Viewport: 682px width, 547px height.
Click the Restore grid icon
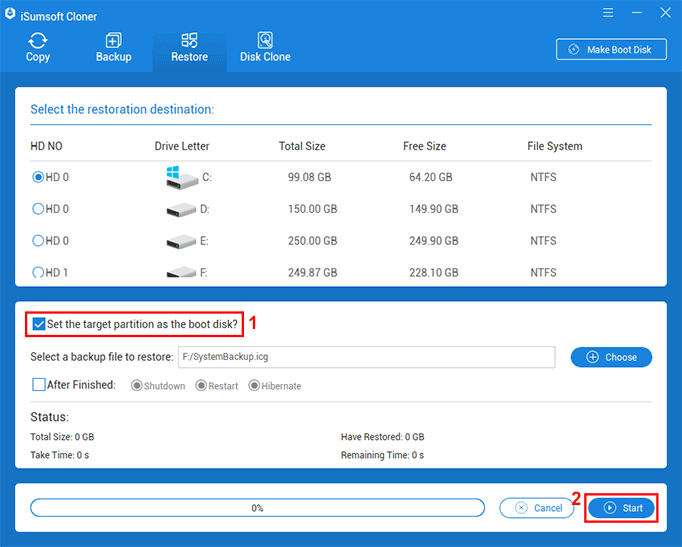coord(189,40)
